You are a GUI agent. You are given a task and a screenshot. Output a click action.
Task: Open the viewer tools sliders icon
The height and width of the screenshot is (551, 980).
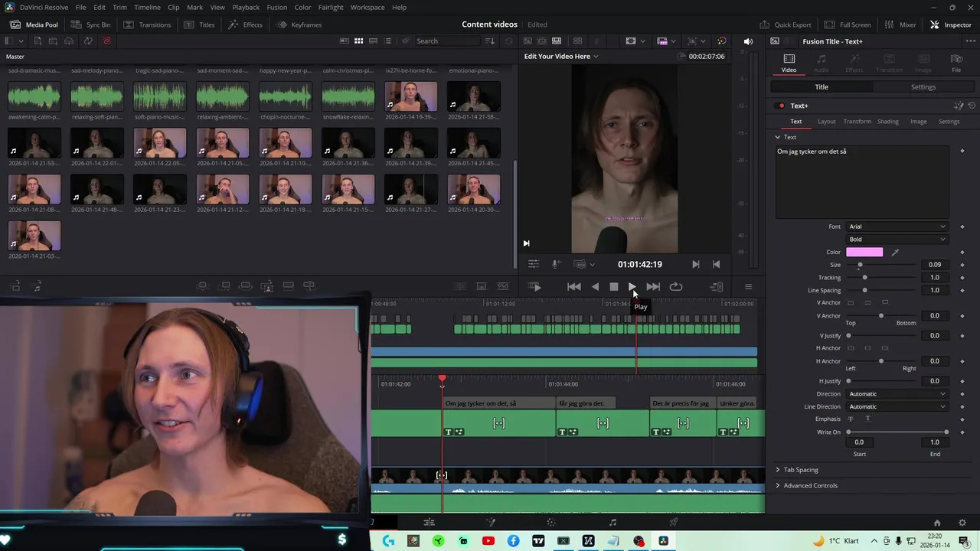point(533,264)
